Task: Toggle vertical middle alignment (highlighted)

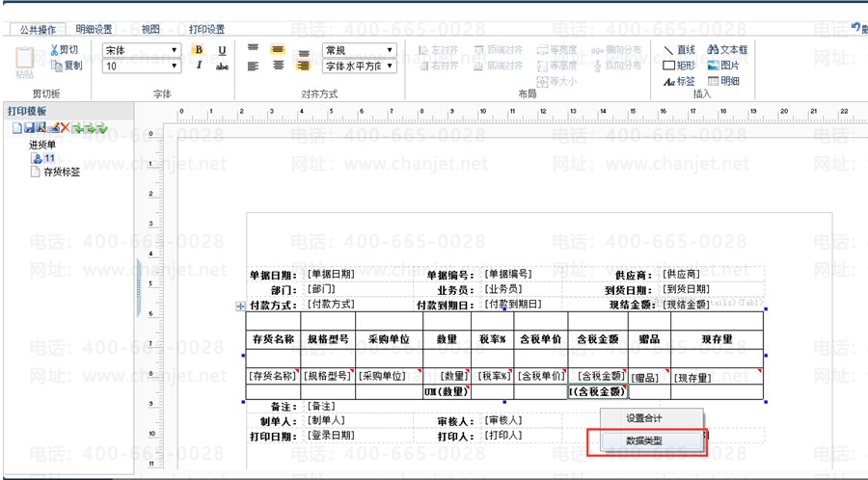Action: [278, 49]
